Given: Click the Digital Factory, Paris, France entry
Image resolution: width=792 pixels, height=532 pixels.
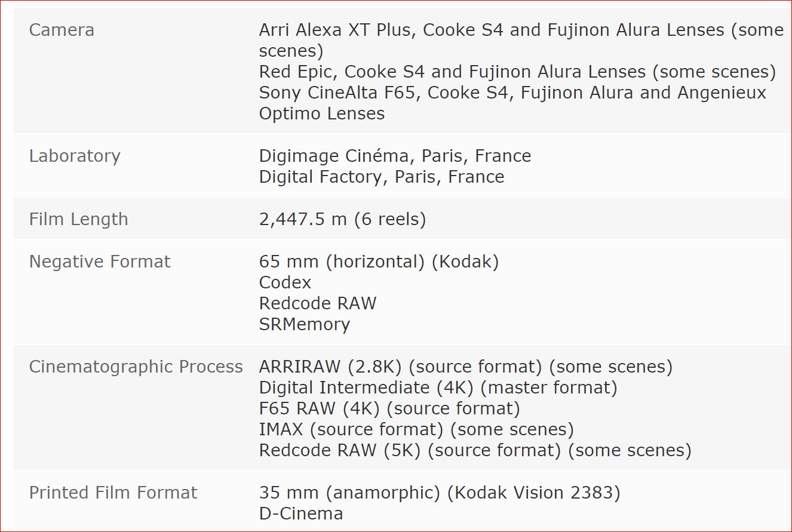Looking at the screenshot, I should (381, 177).
